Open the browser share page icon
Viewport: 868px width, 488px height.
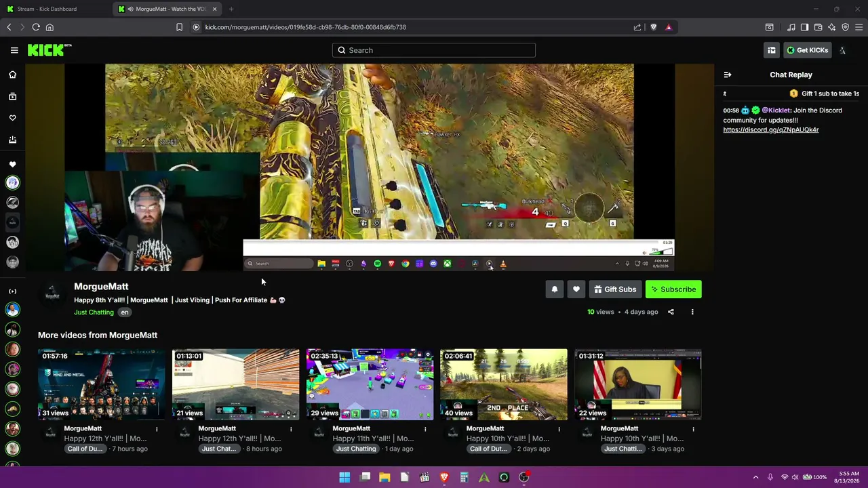637,27
